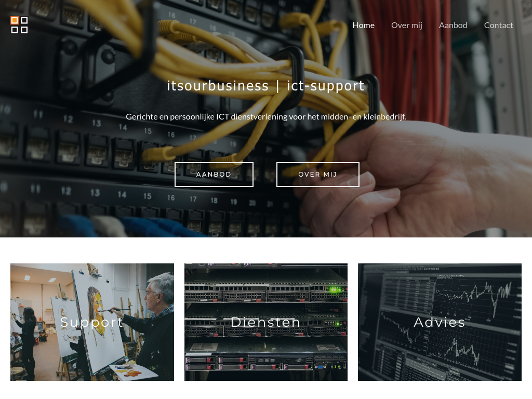Click the Advies label text

pyautogui.click(x=440, y=322)
